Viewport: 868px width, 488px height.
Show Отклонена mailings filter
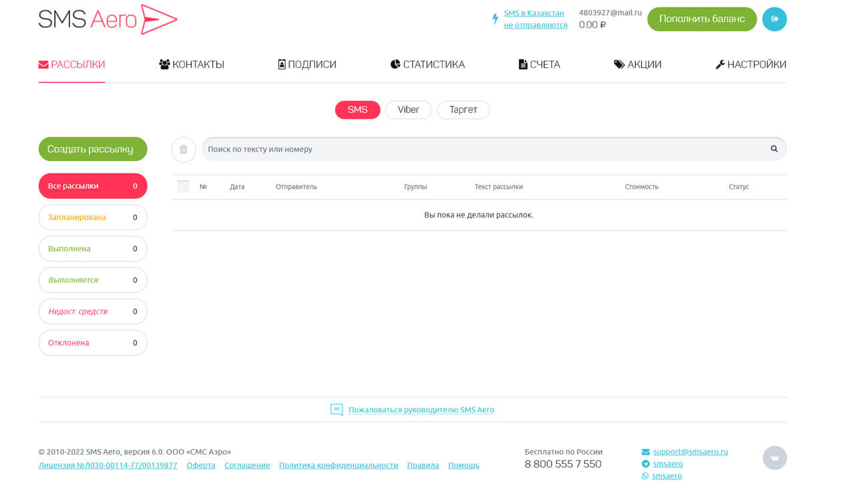coord(92,343)
